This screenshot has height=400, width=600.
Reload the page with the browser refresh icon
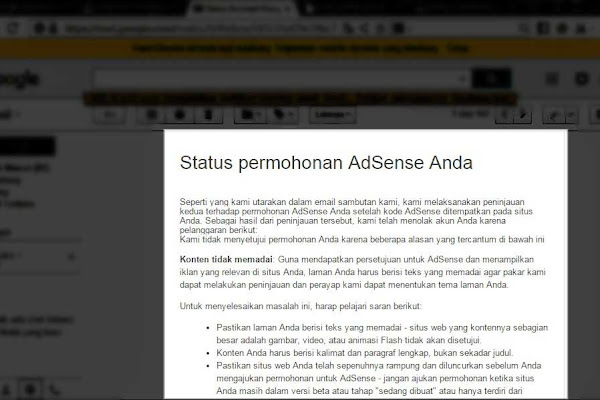pyautogui.click(x=13, y=28)
